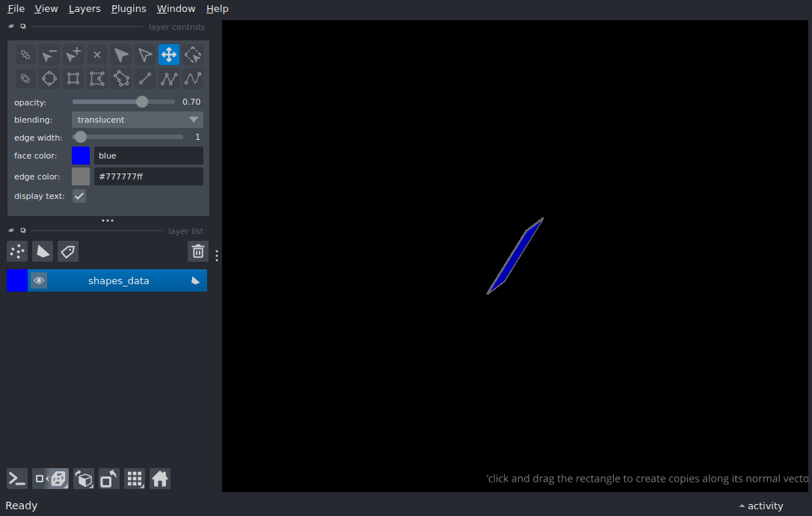Open the Layers menu
This screenshot has width=812, height=516.
(x=84, y=9)
